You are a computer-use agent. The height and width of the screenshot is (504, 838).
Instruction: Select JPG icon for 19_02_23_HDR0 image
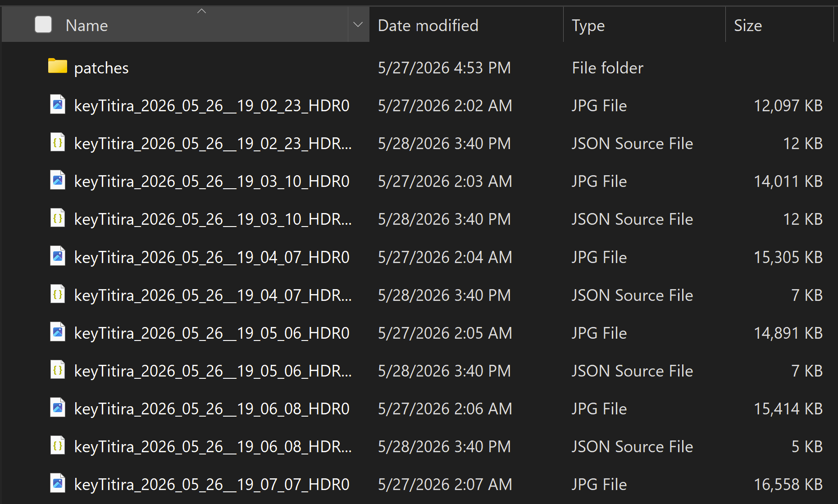tap(57, 104)
